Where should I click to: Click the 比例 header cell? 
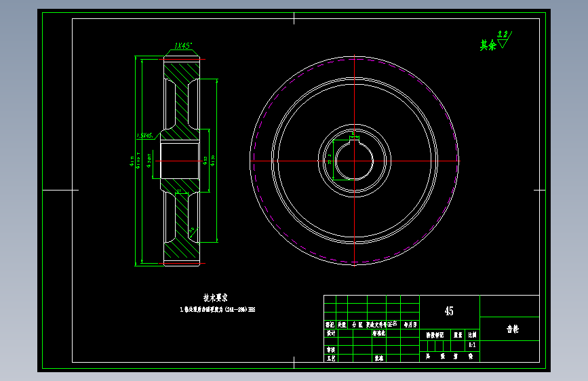click(472, 335)
